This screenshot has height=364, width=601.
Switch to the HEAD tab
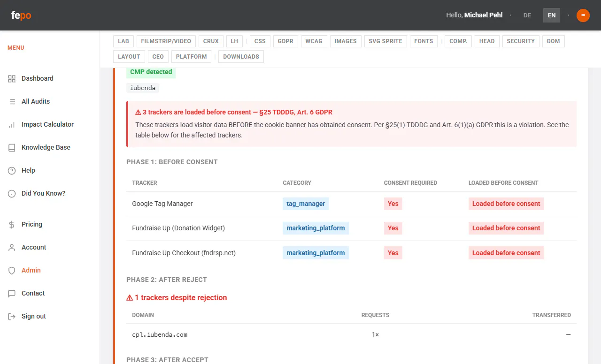coord(487,41)
